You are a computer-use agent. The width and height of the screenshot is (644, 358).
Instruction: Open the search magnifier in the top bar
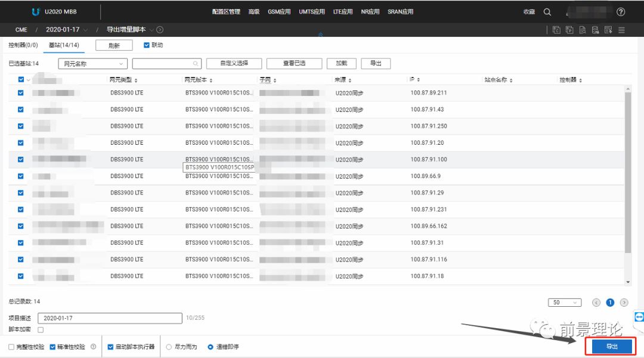point(547,12)
